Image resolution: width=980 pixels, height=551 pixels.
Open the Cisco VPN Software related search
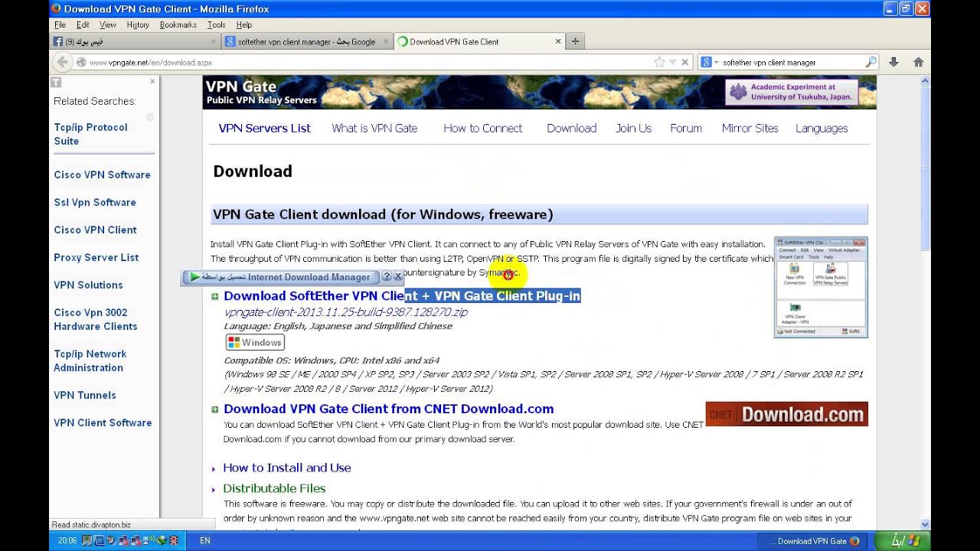click(102, 174)
